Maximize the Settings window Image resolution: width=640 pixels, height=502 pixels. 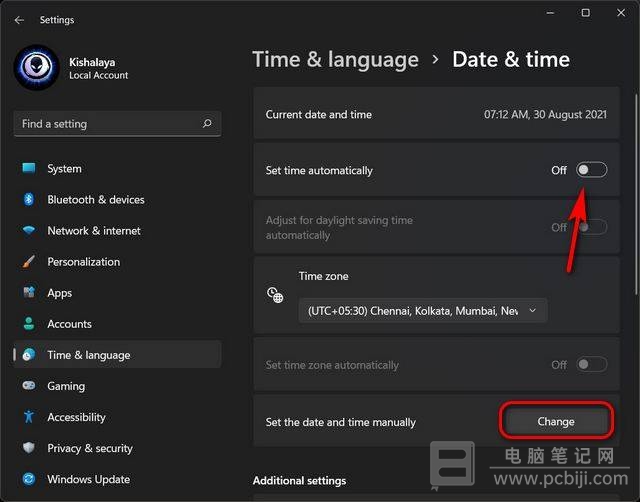(x=585, y=13)
